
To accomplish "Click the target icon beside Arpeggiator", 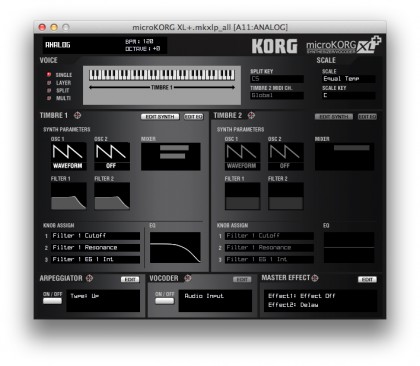I will pyautogui.click(x=89, y=278).
